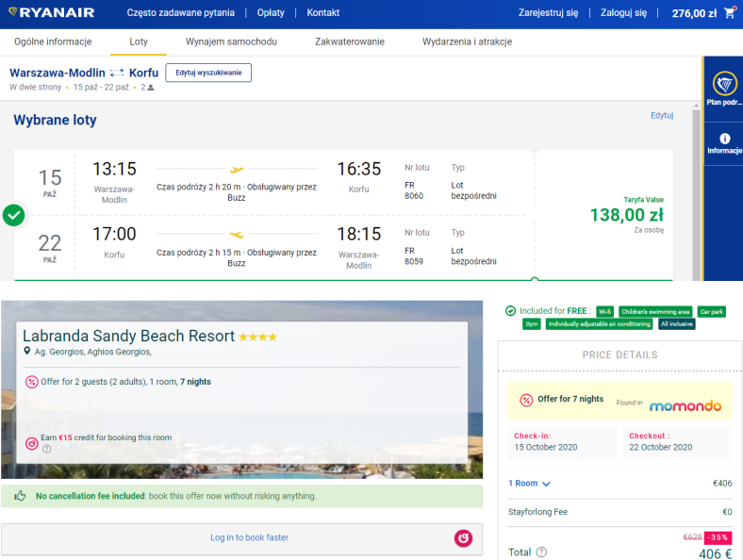This screenshot has height=560, width=743.
Task: Click Log in to book faster
Action: (249, 537)
